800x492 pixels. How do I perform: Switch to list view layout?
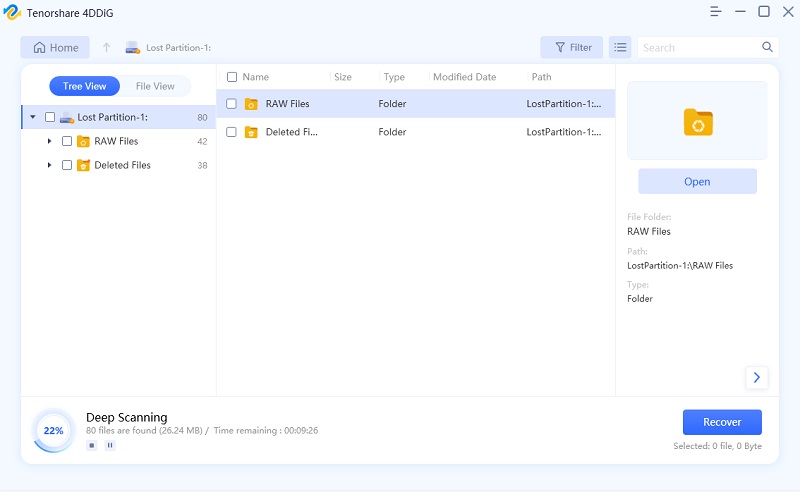pos(620,47)
